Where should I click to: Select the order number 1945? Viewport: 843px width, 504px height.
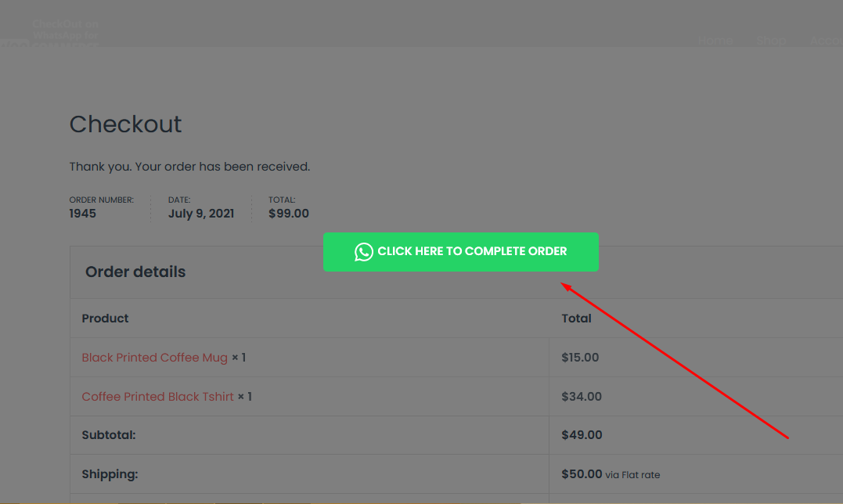[82, 214]
